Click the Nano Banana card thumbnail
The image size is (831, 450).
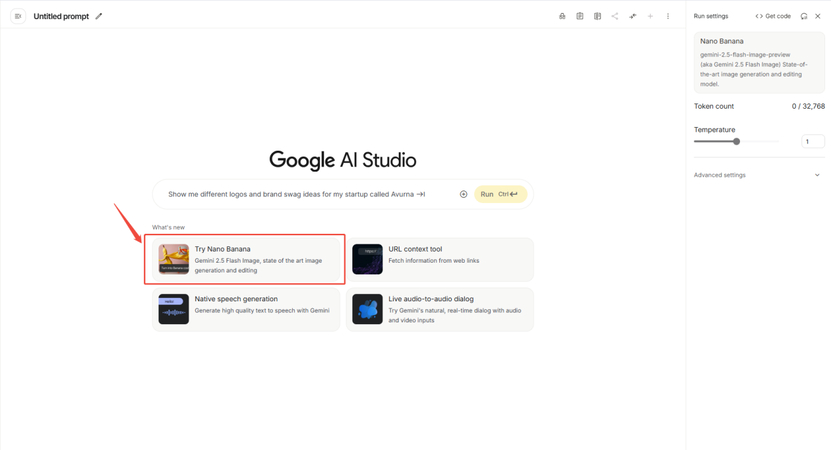coord(174,259)
